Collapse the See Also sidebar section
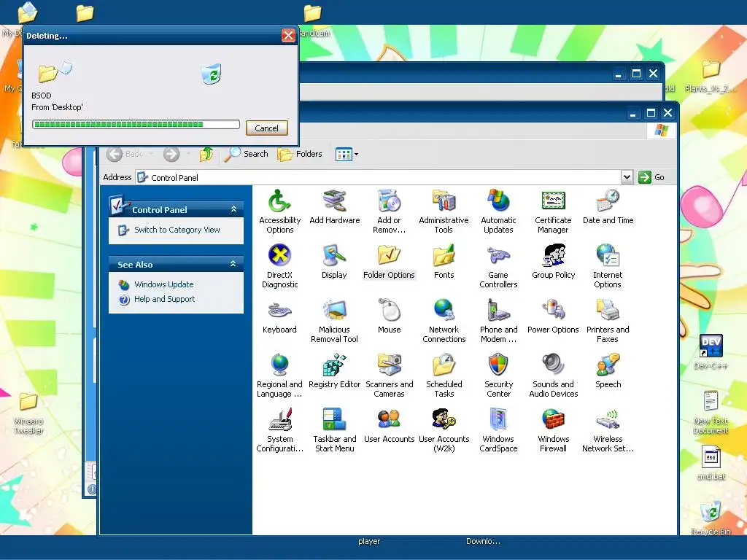Screen dimensions: 747x560 [233, 264]
